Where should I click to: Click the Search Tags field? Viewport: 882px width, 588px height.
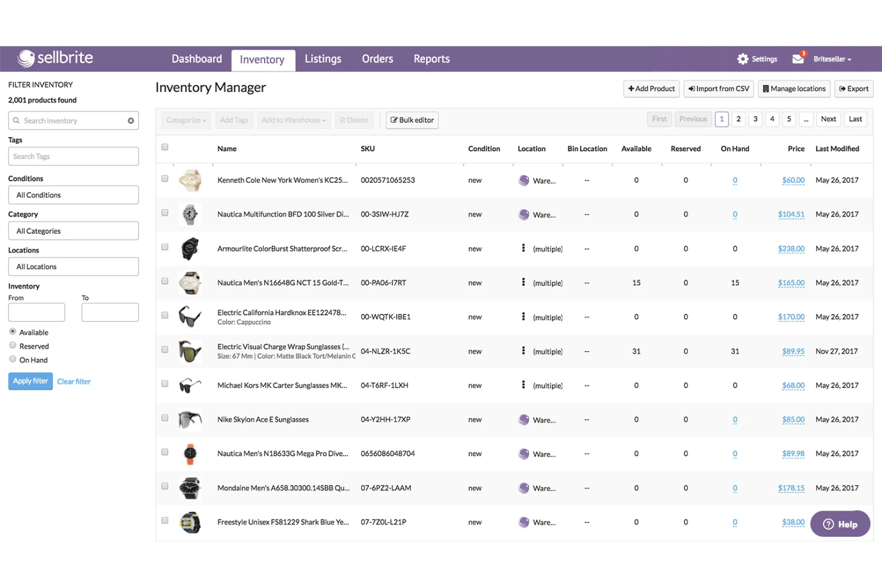tap(73, 156)
